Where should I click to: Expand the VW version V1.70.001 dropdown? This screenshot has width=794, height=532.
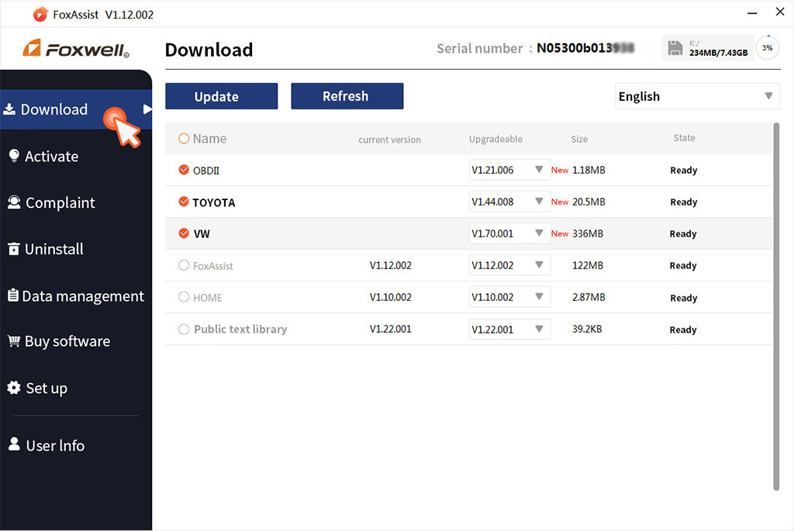click(x=539, y=233)
